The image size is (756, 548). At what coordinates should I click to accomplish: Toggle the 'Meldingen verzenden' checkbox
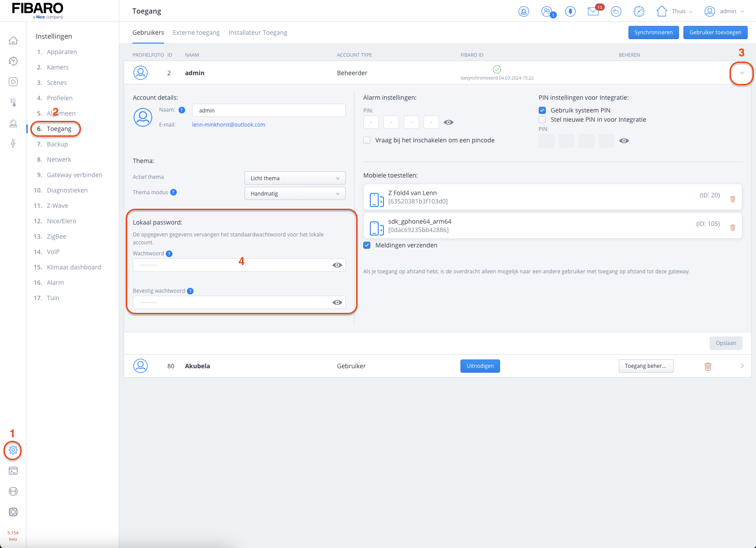[367, 245]
